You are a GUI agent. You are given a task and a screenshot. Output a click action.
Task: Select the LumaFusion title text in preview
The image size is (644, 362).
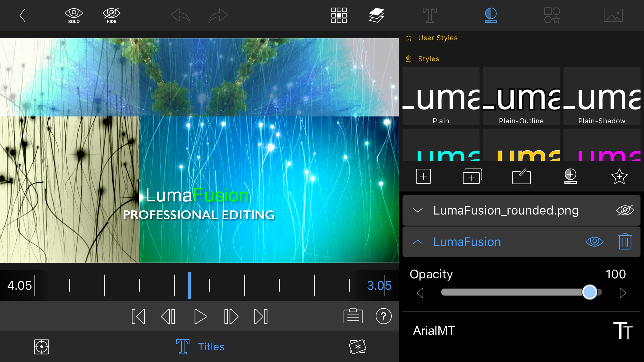coord(197,195)
